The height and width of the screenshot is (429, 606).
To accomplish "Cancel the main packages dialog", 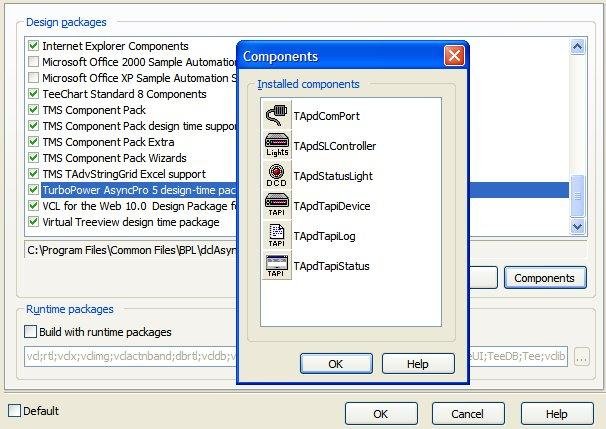I will click(468, 414).
